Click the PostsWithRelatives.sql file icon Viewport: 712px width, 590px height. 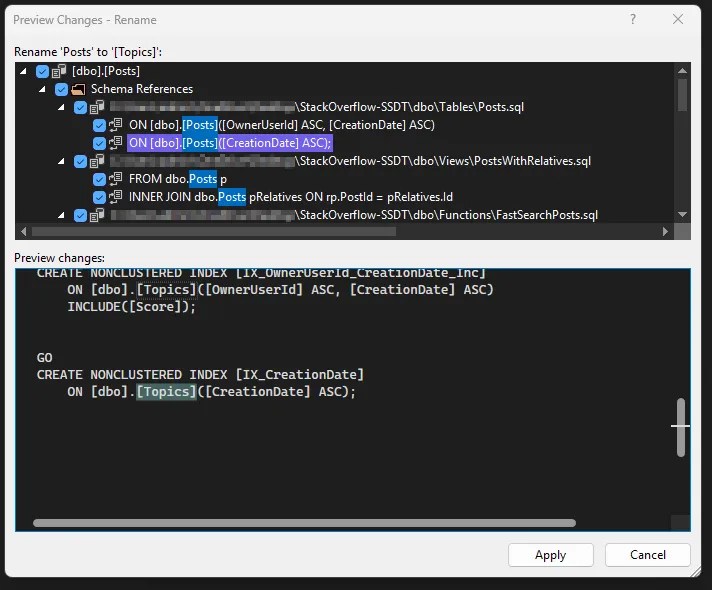pos(97,161)
